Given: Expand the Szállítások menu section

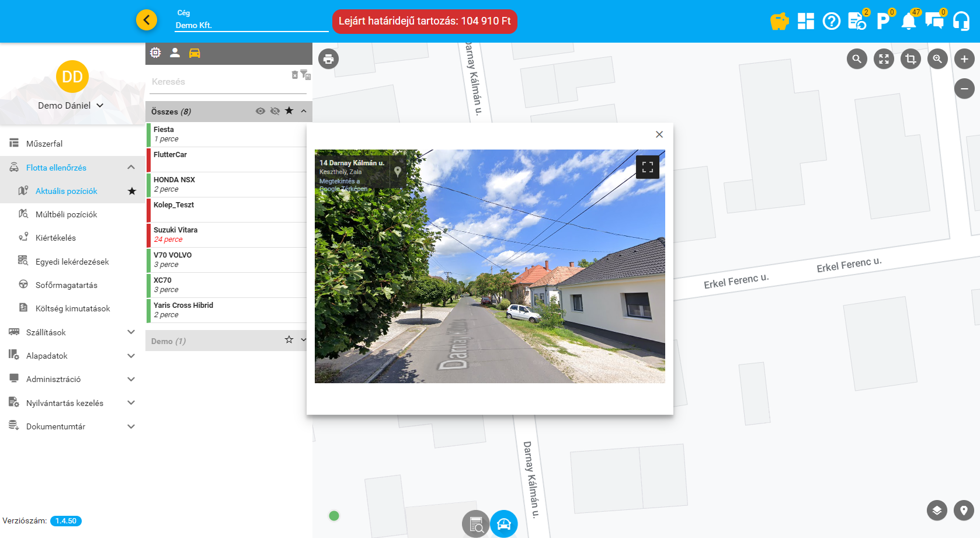Looking at the screenshot, I should coord(131,332).
